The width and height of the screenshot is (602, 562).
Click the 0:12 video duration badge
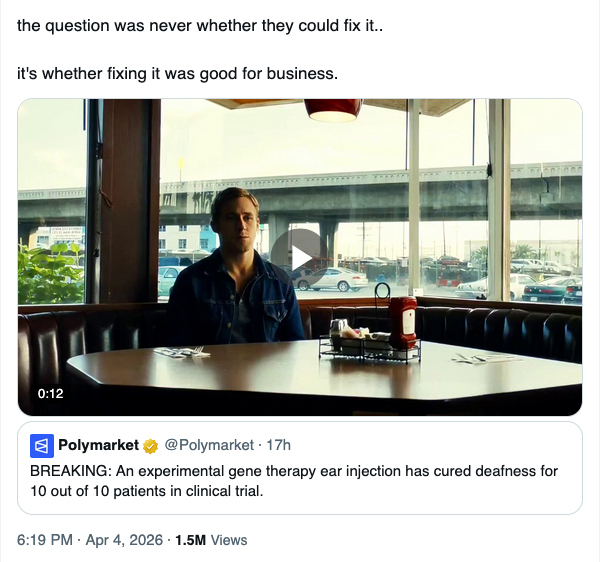[50, 393]
